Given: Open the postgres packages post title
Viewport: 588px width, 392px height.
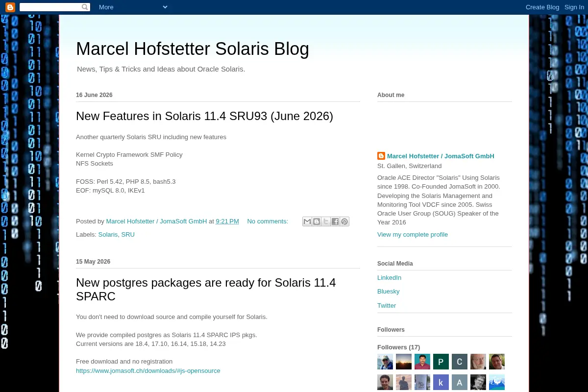Looking at the screenshot, I should click(206, 290).
